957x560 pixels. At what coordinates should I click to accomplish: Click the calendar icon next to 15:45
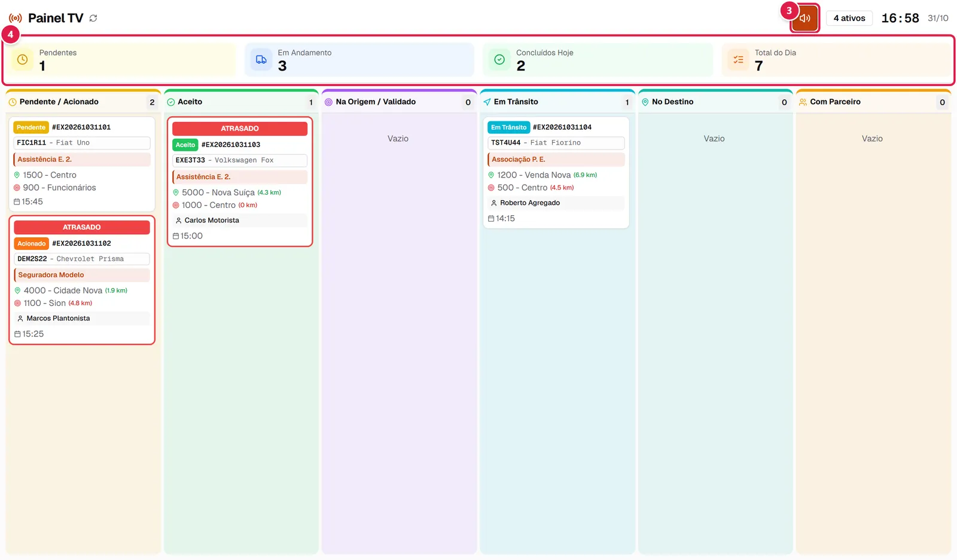click(17, 202)
